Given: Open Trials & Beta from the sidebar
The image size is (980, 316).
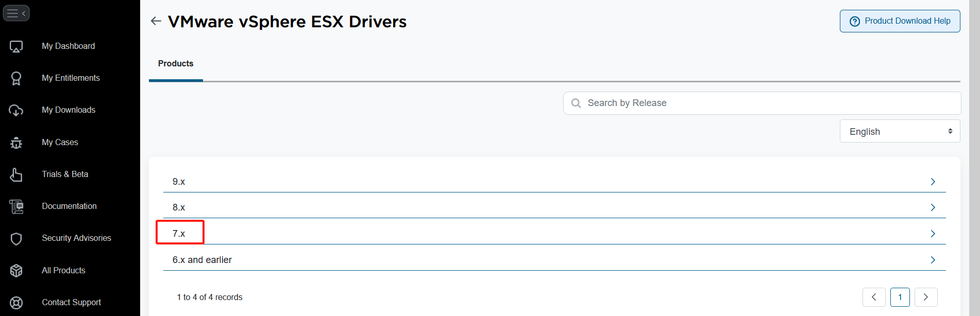Looking at the screenshot, I should click(65, 174).
